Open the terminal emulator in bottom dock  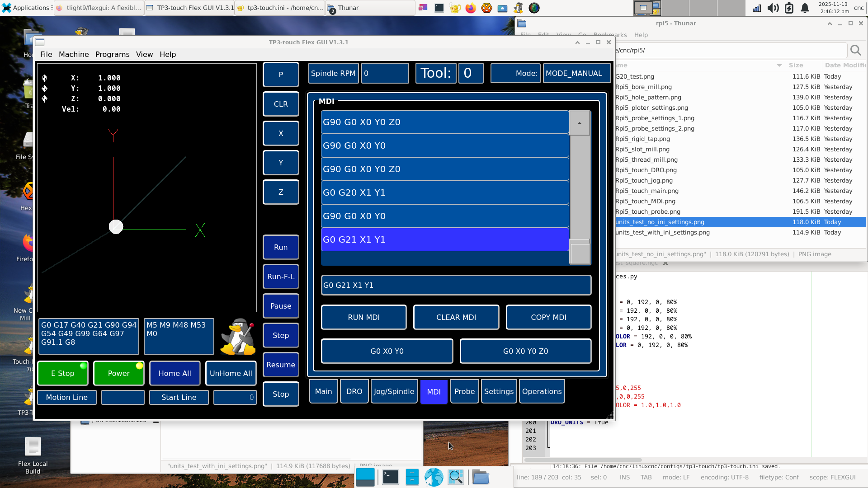click(390, 477)
